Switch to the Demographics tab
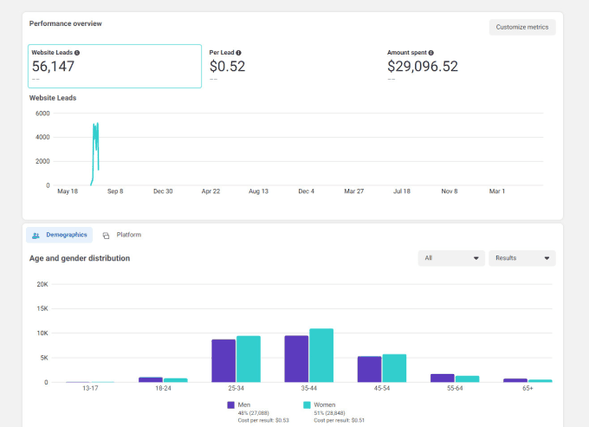 click(x=59, y=235)
